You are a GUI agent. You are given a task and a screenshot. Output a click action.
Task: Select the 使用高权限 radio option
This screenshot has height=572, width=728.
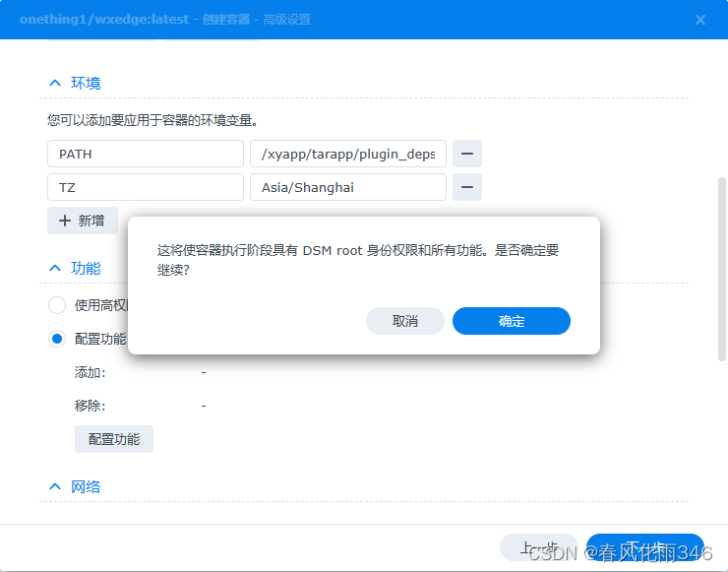point(57,305)
